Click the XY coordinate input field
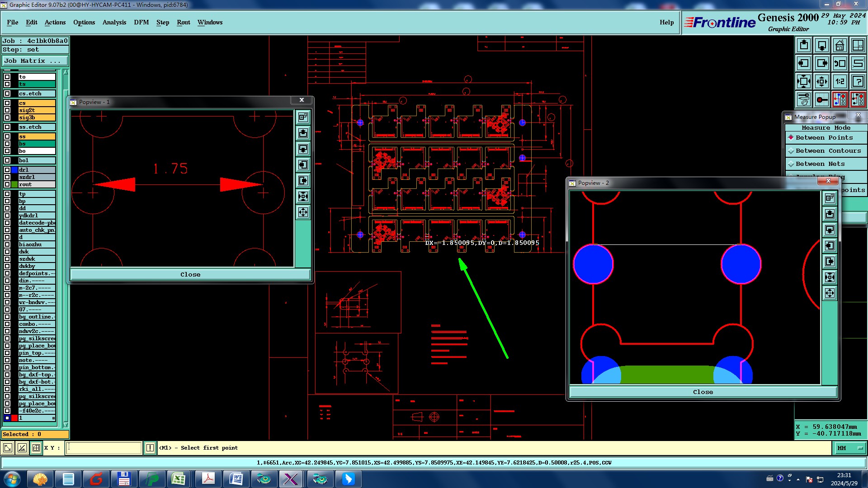 point(104,448)
